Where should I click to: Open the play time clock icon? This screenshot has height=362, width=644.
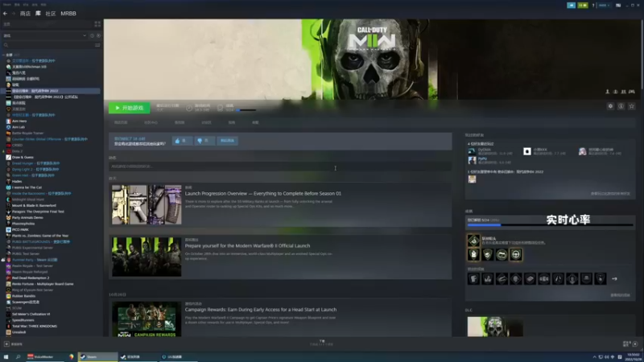click(189, 108)
